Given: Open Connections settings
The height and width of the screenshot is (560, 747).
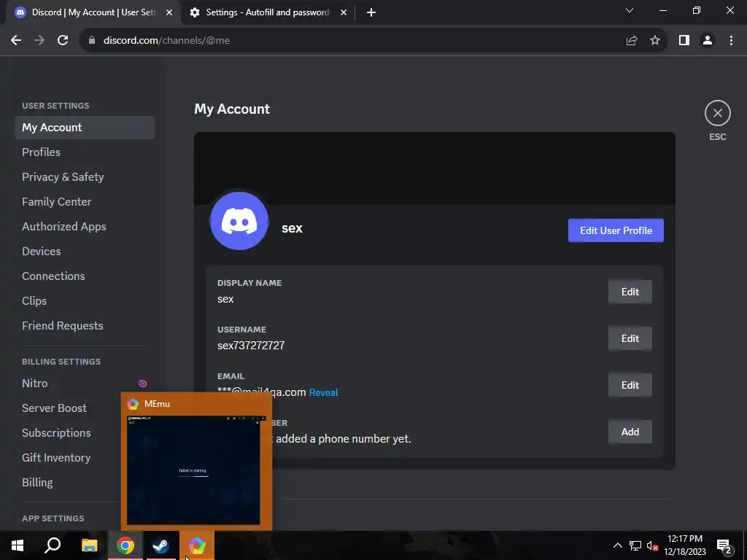Looking at the screenshot, I should click(85, 276).
